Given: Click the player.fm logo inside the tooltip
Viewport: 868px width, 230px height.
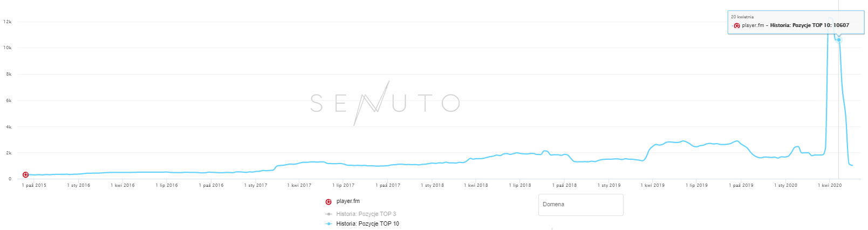Looking at the screenshot, I should click(737, 25).
